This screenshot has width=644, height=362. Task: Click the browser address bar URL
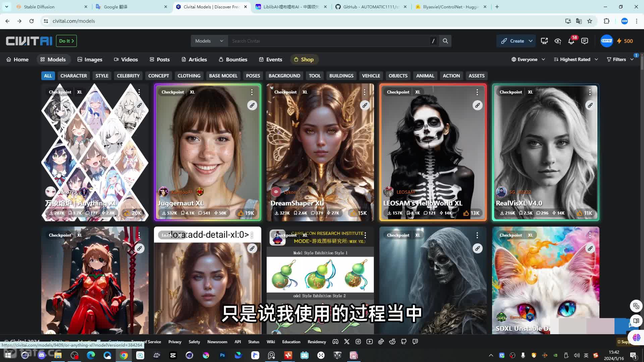[74, 21]
